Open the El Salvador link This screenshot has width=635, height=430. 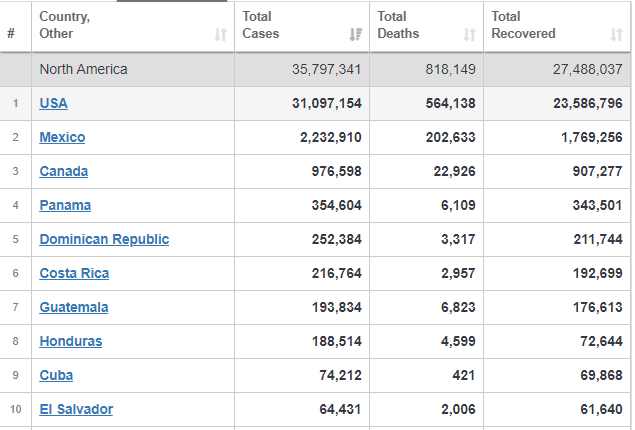pyautogui.click(x=76, y=409)
